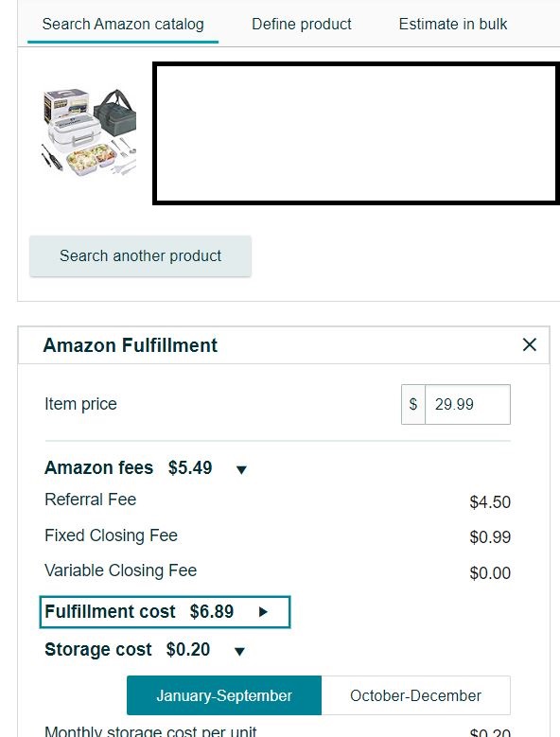
Task: Click the Search another product button
Action: (x=140, y=256)
